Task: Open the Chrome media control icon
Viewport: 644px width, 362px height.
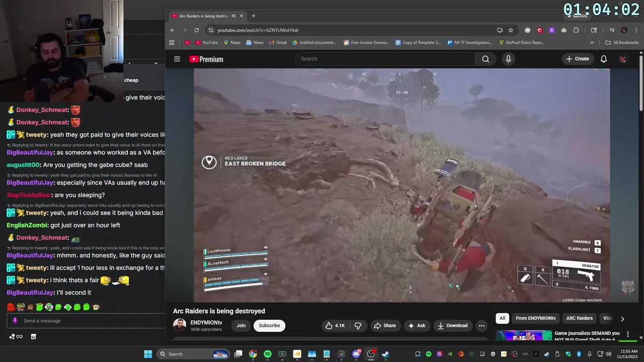Action: coord(612,30)
